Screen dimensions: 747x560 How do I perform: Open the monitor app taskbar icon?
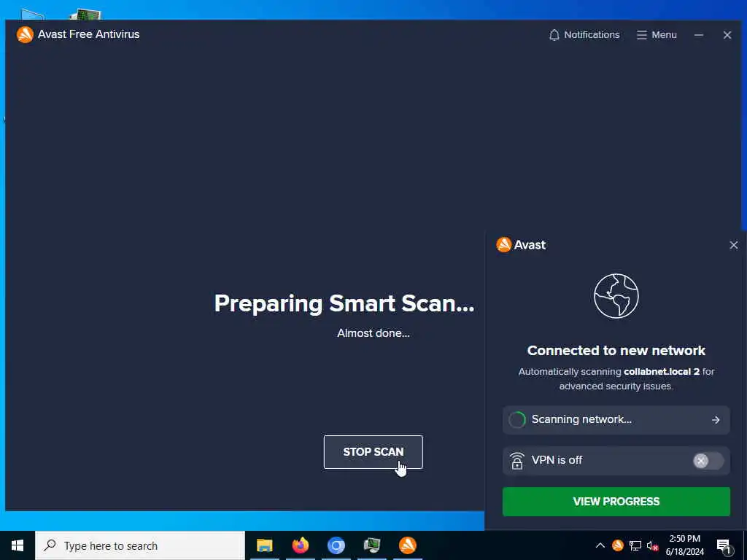pos(371,545)
